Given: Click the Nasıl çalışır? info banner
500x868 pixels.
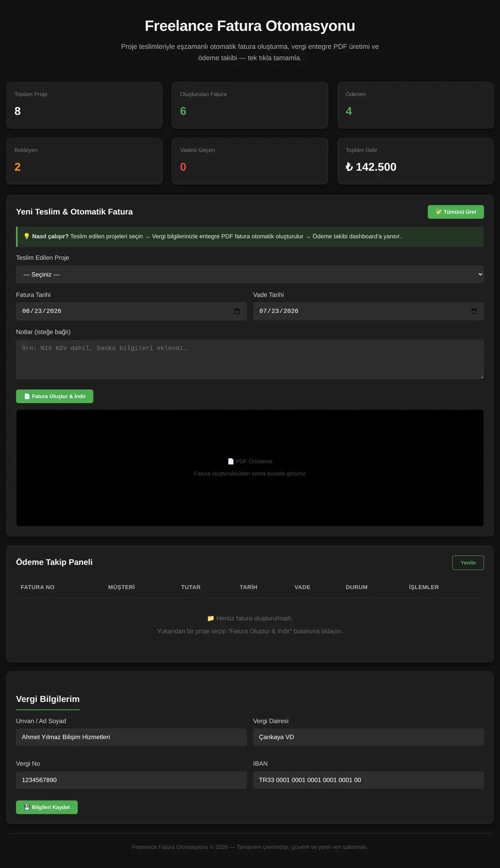Looking at the screenshot, I should [250, 237].
